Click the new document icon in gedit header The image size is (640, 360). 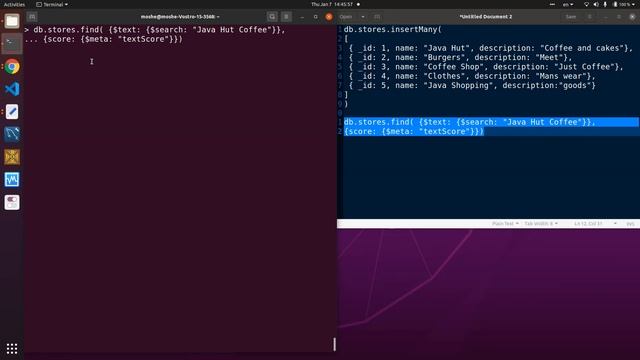pos(377,17)
